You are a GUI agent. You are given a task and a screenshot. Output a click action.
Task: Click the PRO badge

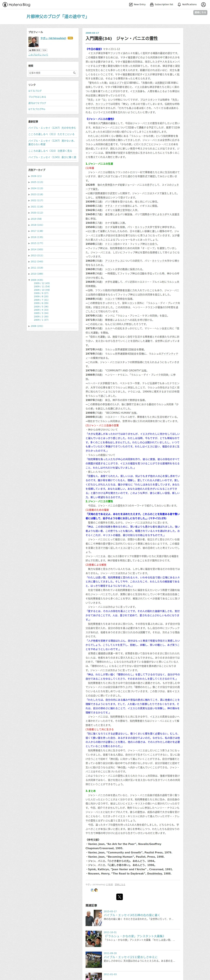click(x=70, y=38)
